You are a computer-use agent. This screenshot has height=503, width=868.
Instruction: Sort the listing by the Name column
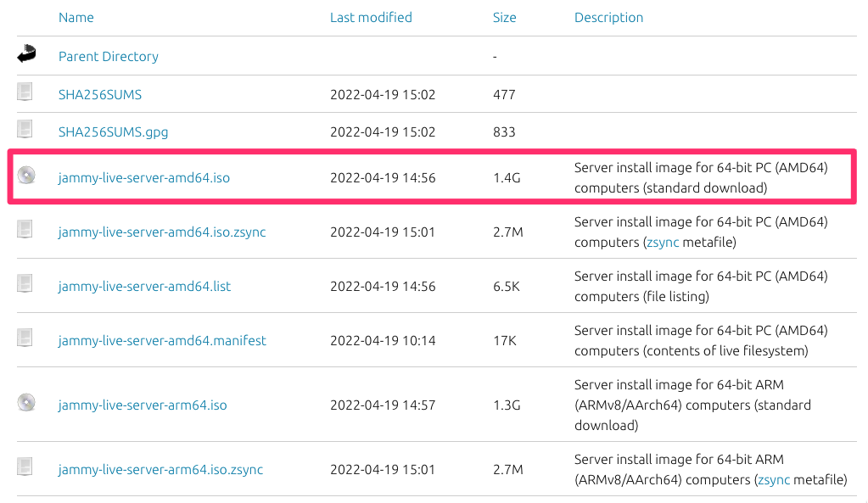tap(76, 18)
